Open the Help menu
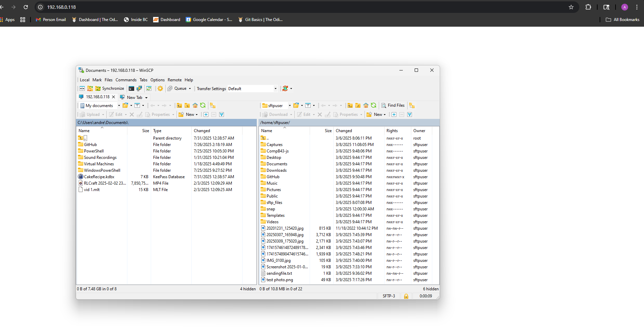The height and width of the screenshot is (333, 644). (189, 80)
